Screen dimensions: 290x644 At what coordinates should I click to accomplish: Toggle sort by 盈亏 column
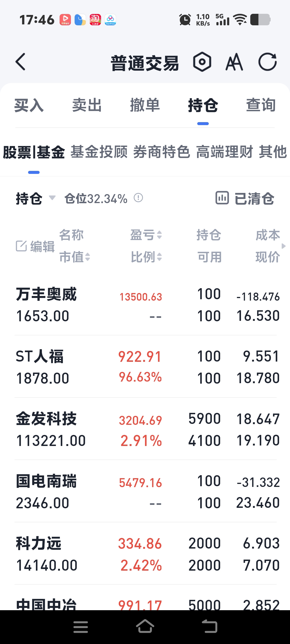coord(146,235)
